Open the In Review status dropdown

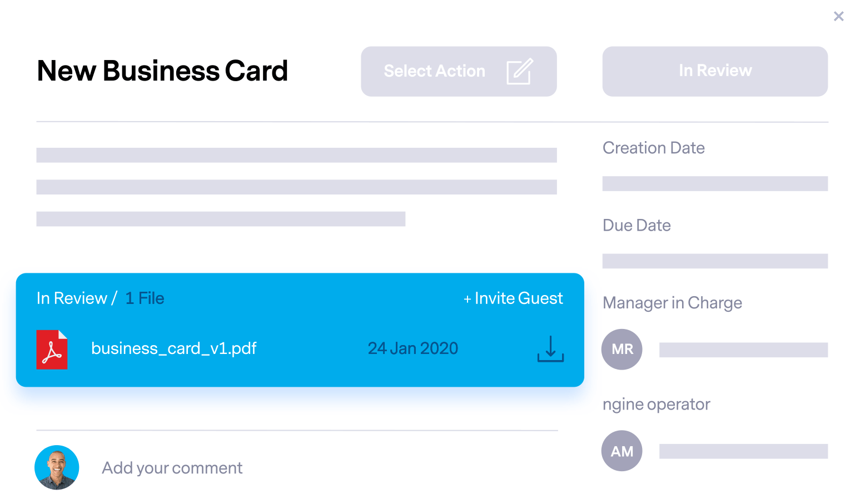715,71
